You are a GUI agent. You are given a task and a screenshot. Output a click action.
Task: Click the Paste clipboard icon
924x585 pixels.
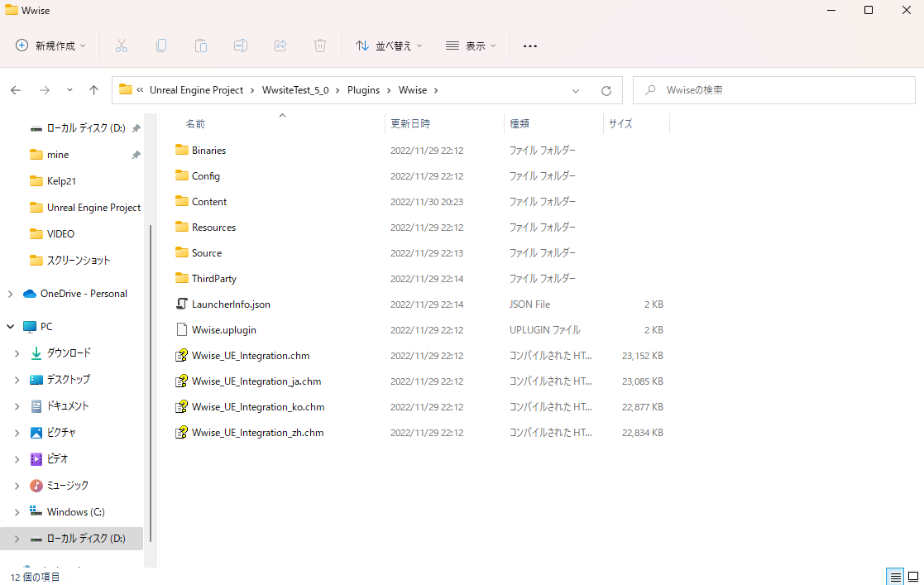(x=201, y=46)
